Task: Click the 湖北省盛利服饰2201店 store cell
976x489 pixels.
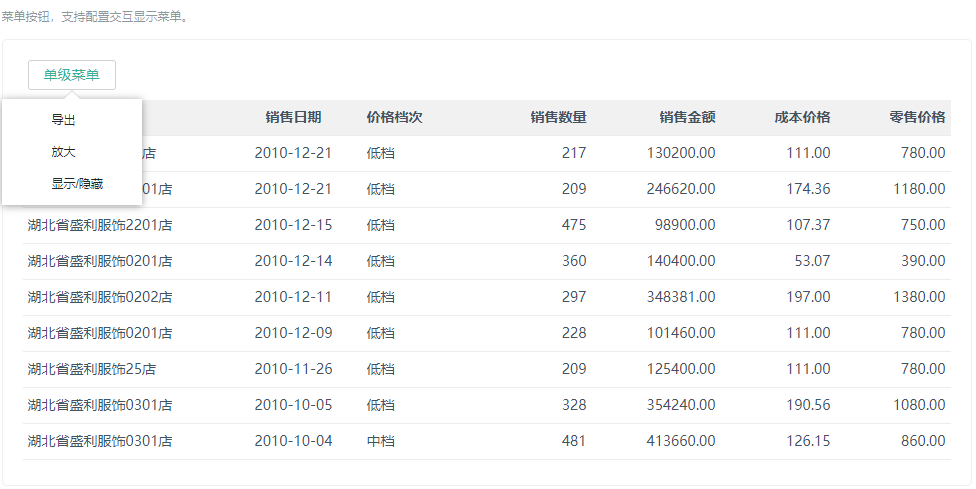Action: pos(100,225)
